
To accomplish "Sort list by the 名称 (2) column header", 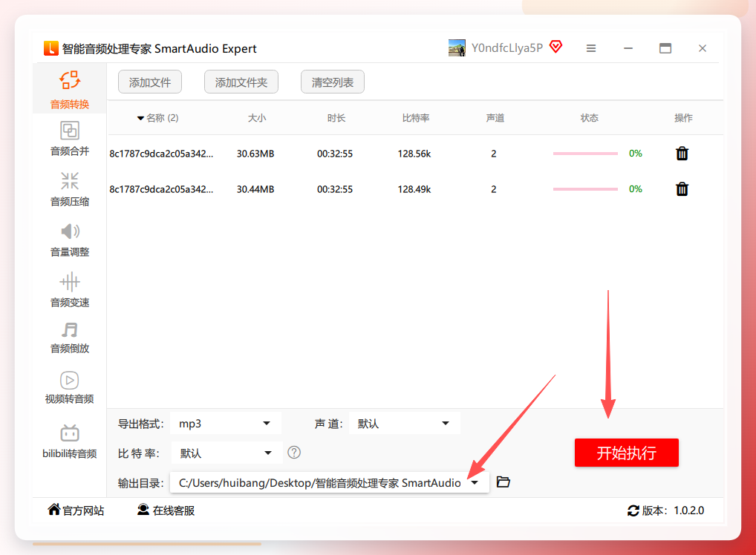I will point(158,118).
